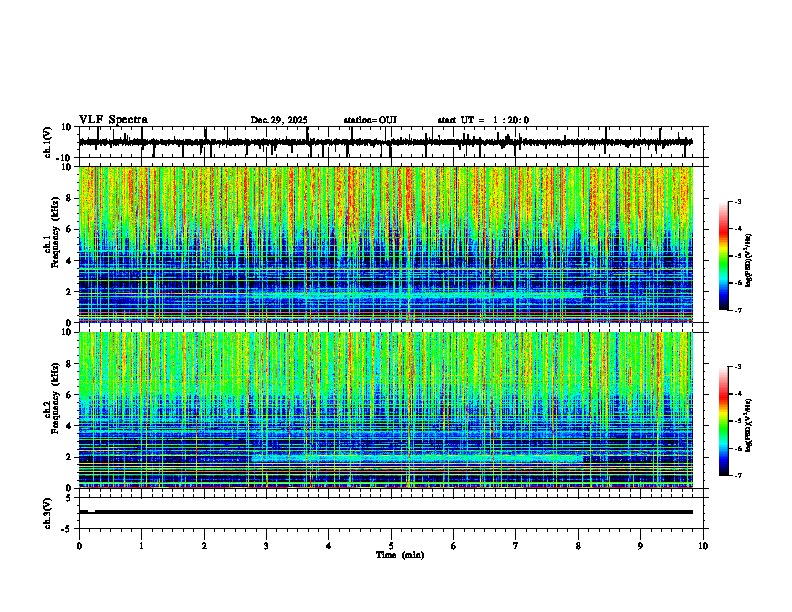Screen dimensions: 792x612
Task: Click the time axis tick label "3"
Action: [x=266, y=546]
